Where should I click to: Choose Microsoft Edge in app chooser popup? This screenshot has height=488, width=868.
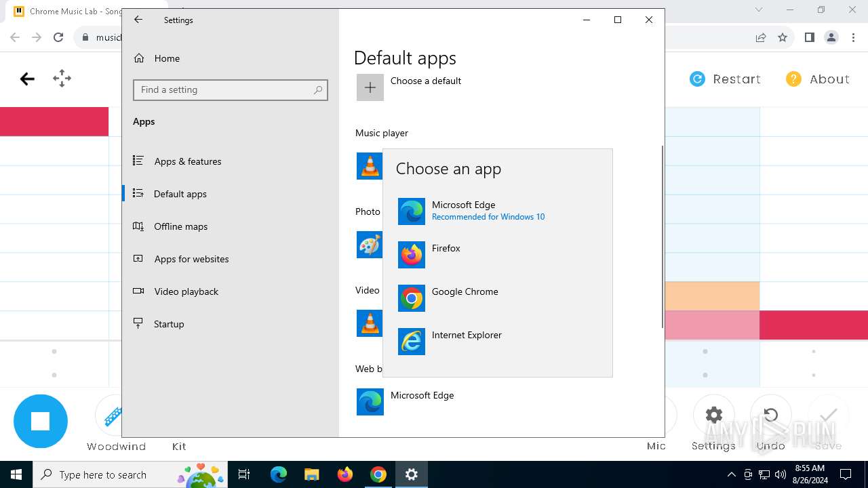497,211
